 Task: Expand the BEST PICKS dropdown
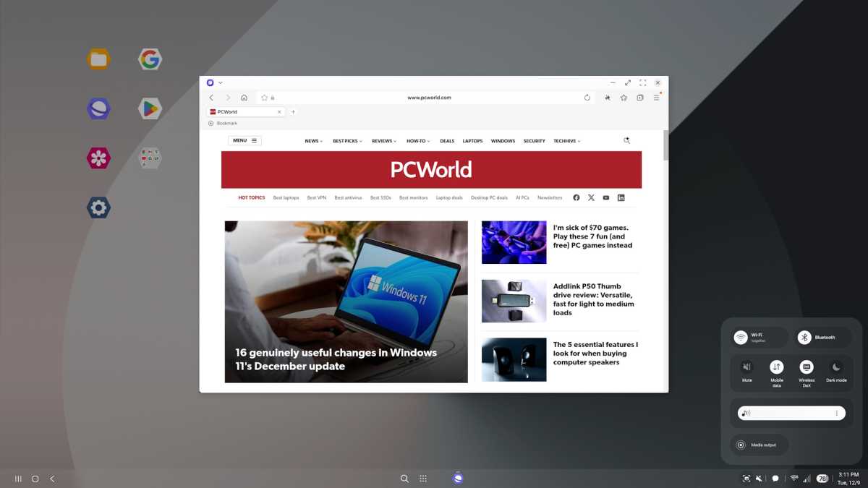(x=347, y=141)
